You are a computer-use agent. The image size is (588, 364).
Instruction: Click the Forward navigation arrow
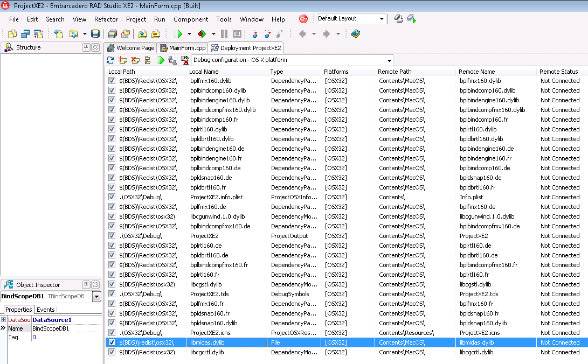pyautogui.click(x=326, y=34)
